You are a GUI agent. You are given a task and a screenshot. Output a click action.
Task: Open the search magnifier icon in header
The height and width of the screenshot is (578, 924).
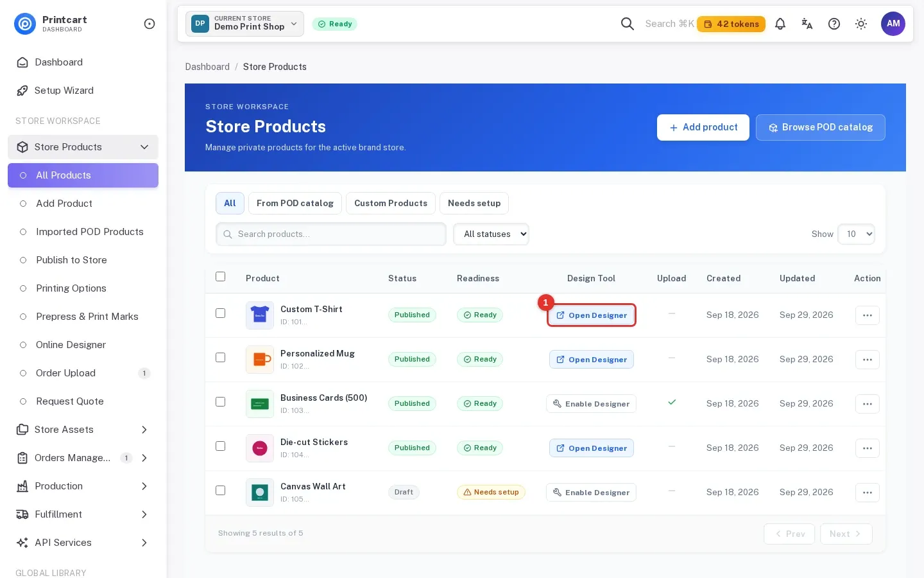click(628, 24)
